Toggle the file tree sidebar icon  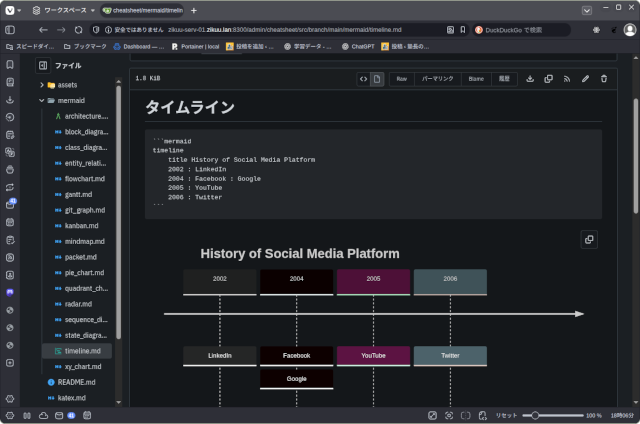click(x=43, y=65)
